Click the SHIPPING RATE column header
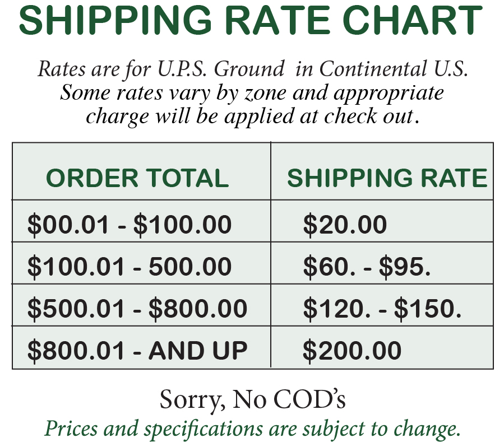Viewport: 504px width, 442px height. [x=387, y=178]
